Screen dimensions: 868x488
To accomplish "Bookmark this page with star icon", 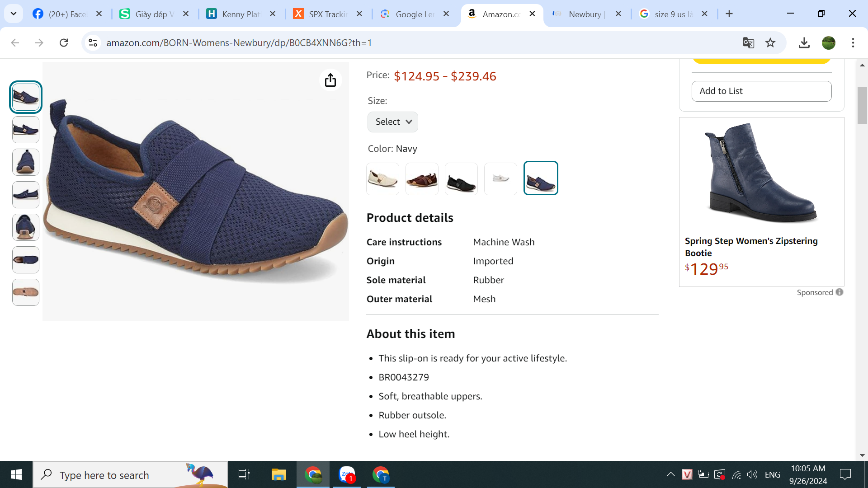I will point(770,43).
